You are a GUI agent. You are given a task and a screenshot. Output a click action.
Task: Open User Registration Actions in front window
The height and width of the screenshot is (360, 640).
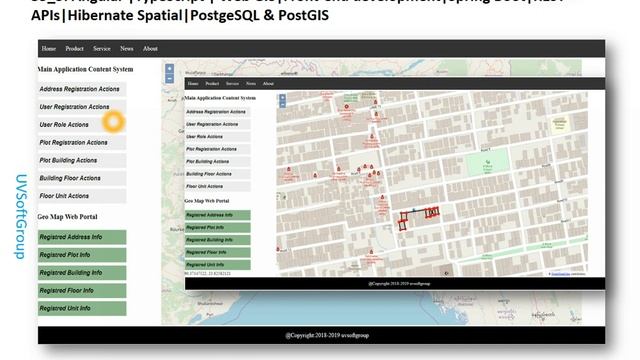point(218,124)
